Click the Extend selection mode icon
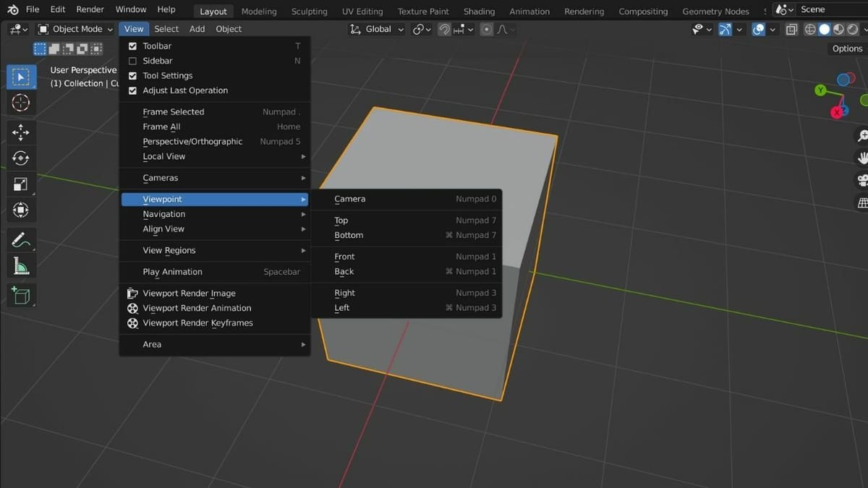 (x=54, y=49)
